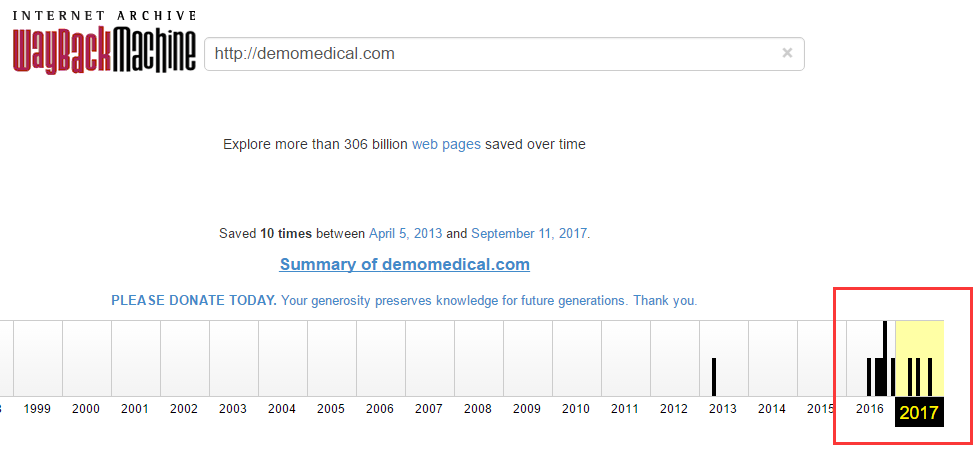Select year 2013 label on timeline
This screenshot has height=451, width=973.
[x=723, y=409]
